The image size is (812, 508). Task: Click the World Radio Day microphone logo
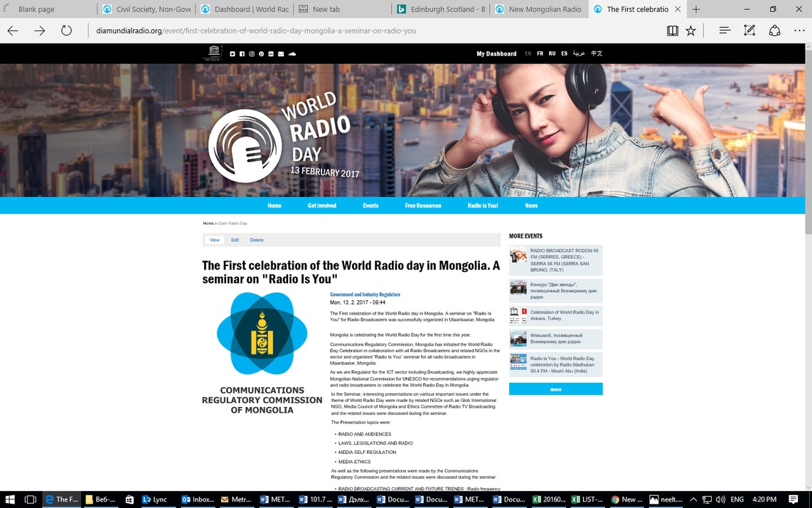245,146
